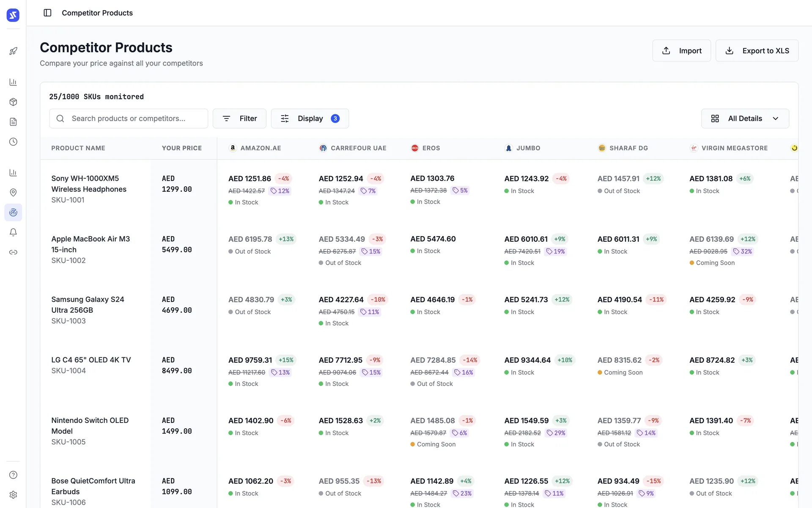Select the analytics bar chart icon
The height and width of the screenshot is (508, 812).
(13, 82)
